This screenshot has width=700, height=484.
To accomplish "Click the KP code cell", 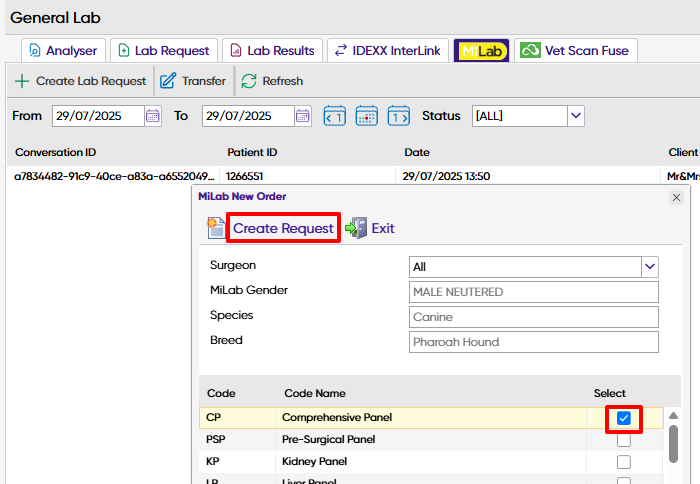I will (237, 461).
